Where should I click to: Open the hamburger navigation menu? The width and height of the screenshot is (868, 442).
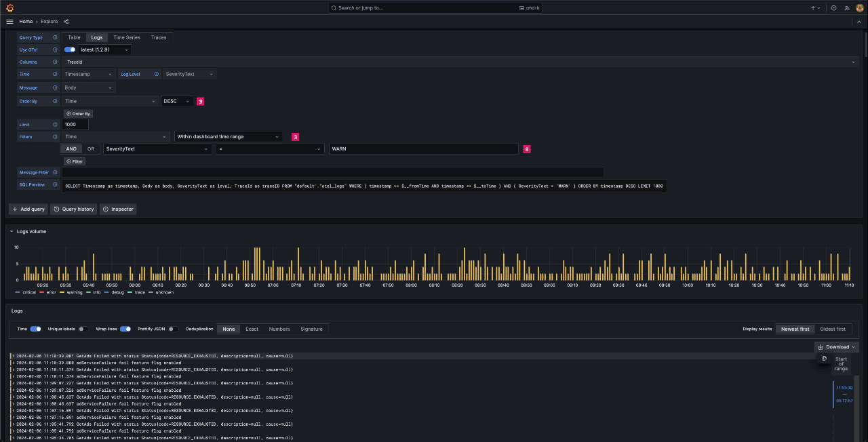(9, 22)
